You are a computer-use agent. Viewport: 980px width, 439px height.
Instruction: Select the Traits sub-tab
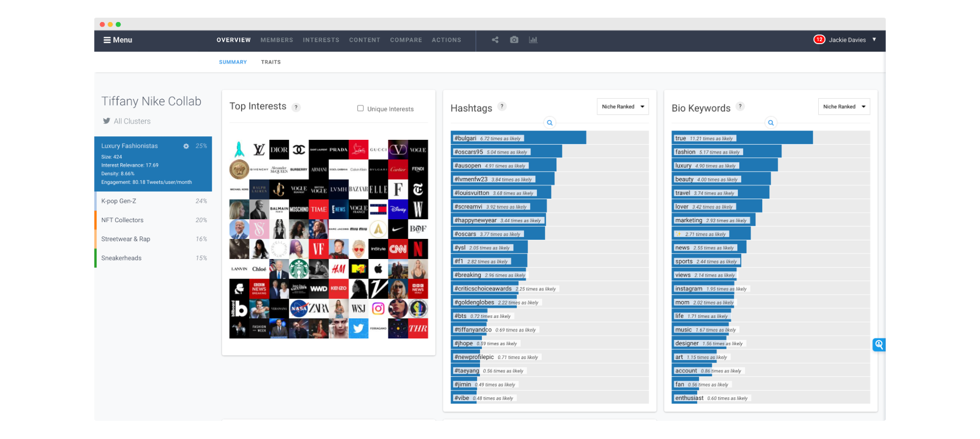(271, 62)
